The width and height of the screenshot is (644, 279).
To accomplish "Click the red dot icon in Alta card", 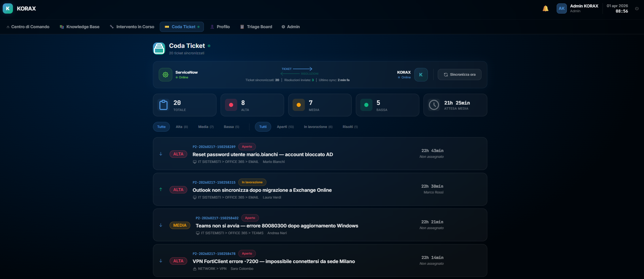I will [x=231, y=105].
